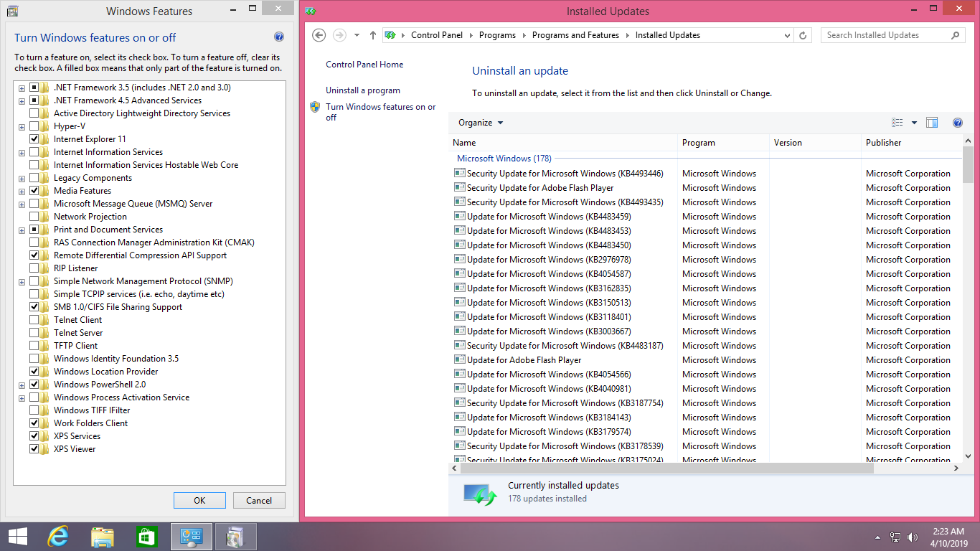Expand the Legacy Components node
980x551 pixels.
tap(22, 179)
